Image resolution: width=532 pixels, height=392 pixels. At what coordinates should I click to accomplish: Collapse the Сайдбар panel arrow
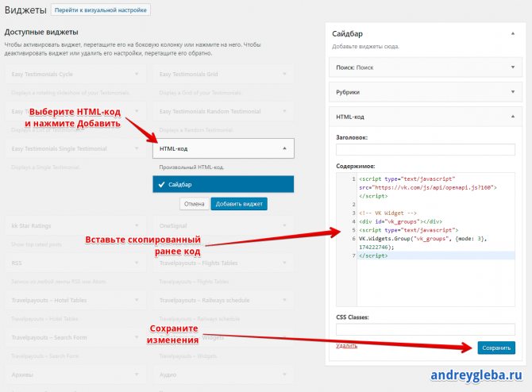[513, 33]
